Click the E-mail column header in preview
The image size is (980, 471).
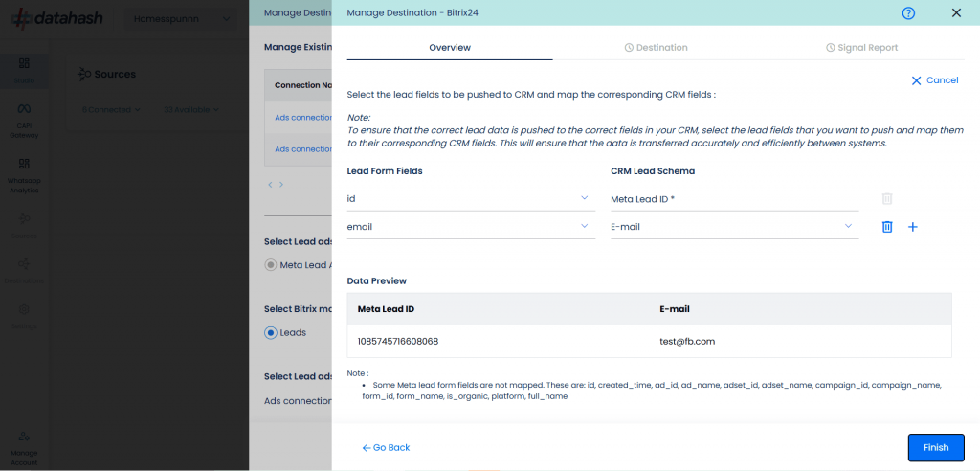674,309
